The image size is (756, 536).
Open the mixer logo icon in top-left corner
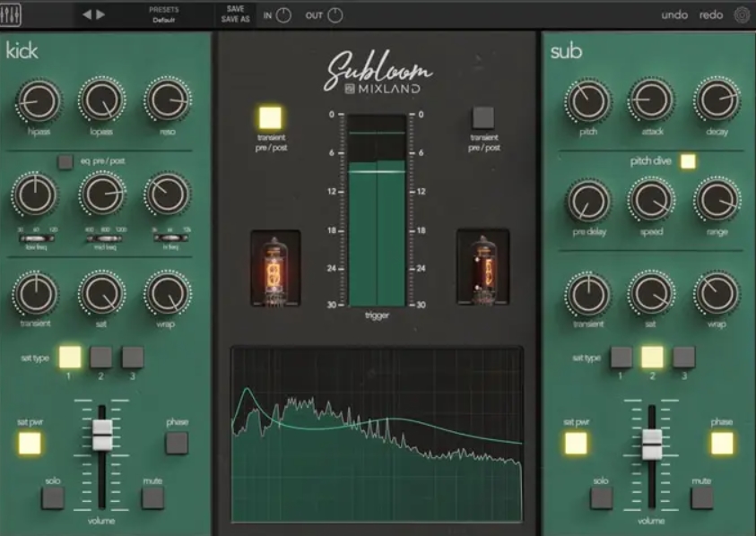(x=10, y=14)
